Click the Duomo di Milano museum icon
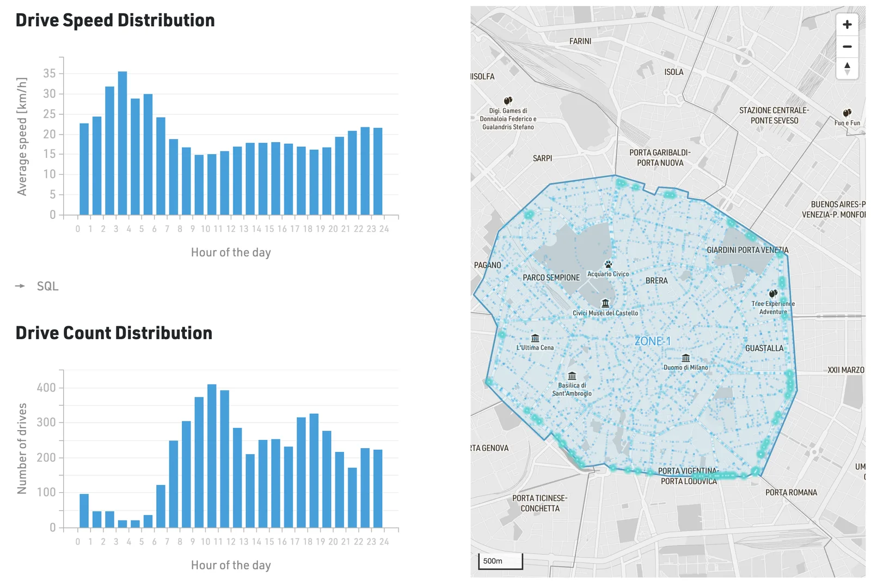 686,358
